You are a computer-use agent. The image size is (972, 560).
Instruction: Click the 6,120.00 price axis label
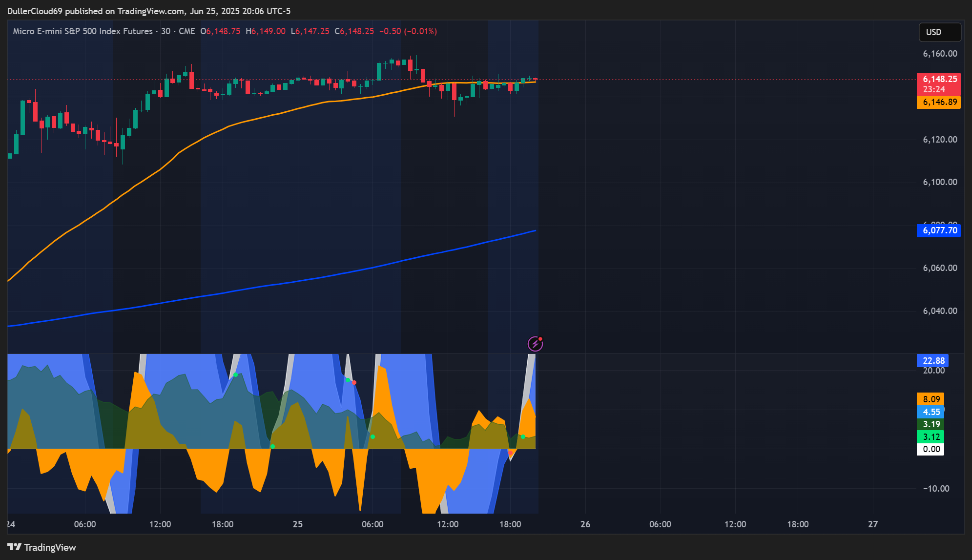940,140
